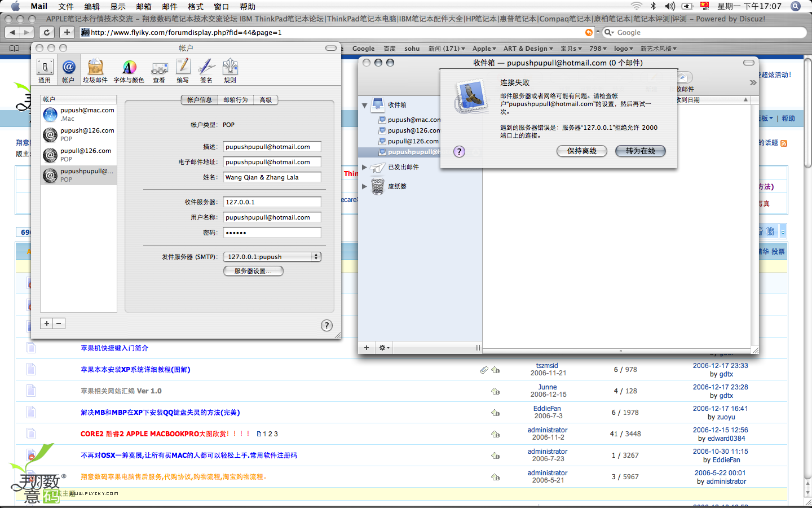Viewport: 812px width, 508px height.
Task: Open the Apple bookmarks bar dropdown
Action: [484, 49]
